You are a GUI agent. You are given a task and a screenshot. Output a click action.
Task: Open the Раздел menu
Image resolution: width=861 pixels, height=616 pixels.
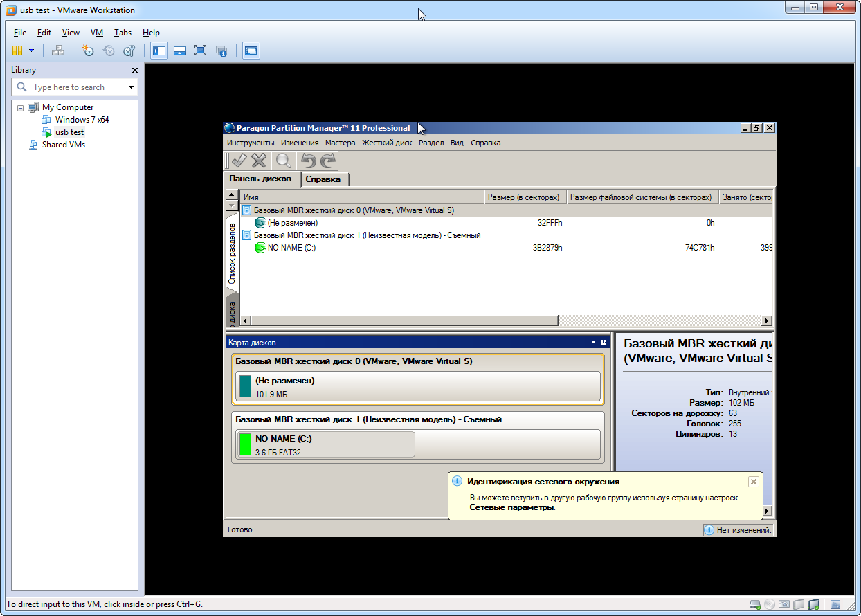[x=431, y=143]
